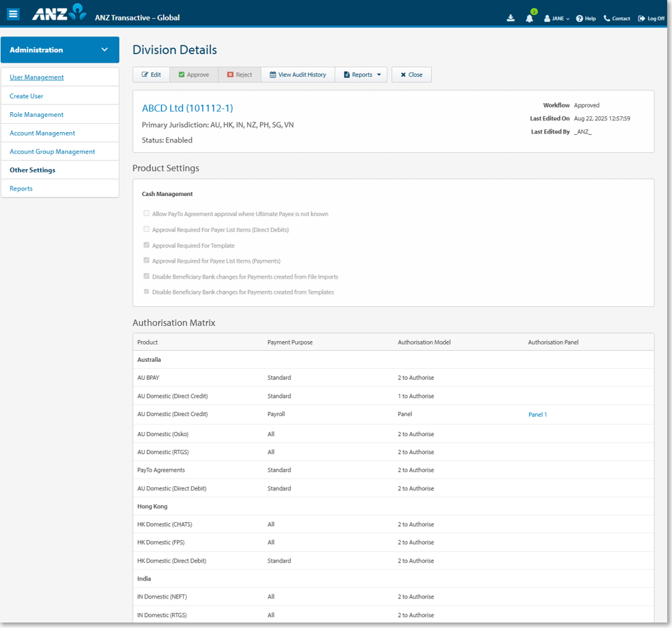Click the Edit pencil button

pos(151,74)
